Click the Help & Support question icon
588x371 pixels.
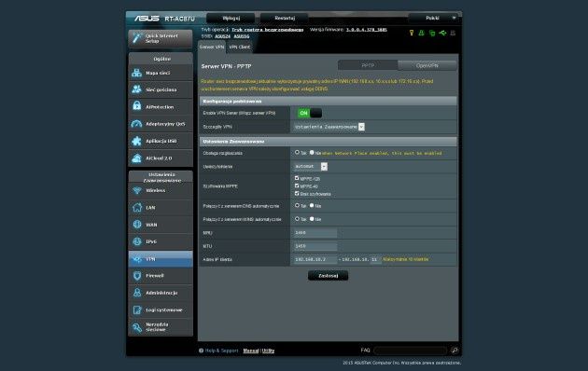click(201, 350)
